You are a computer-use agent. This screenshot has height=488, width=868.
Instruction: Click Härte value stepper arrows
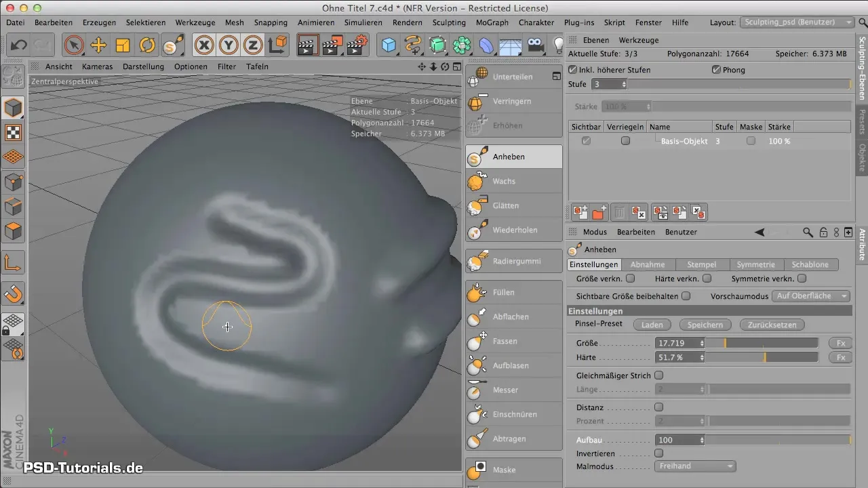(702, 357)
